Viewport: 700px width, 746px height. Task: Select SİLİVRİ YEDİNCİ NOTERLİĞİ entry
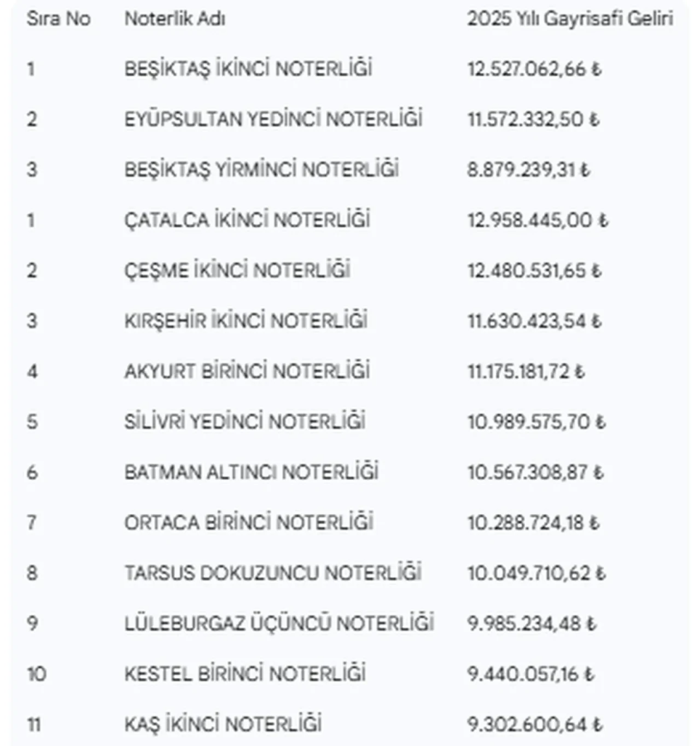(x=245, y=422)
